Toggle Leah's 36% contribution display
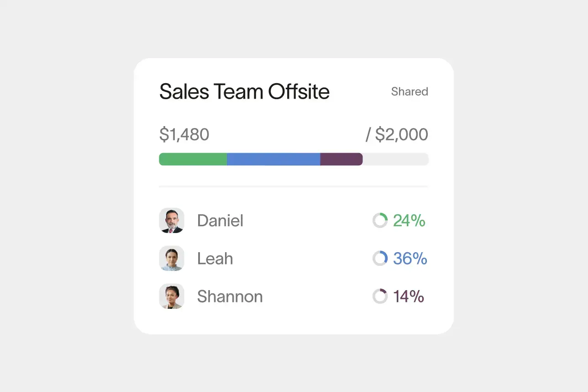 [410, 259]
